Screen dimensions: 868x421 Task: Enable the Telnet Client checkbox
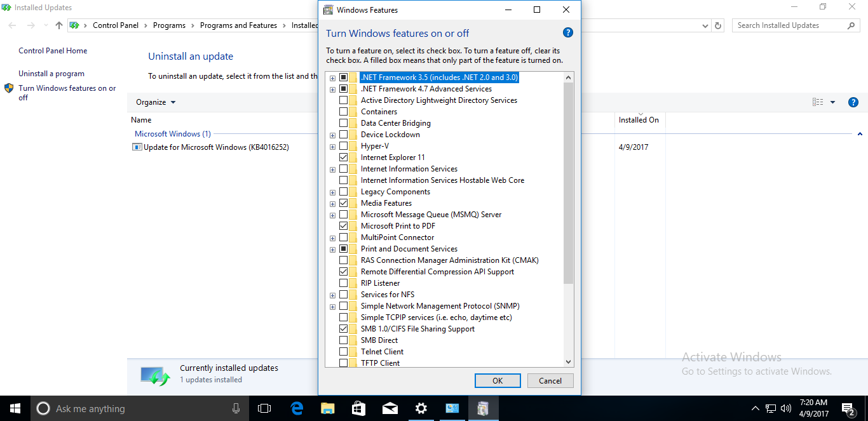(x=343, y=352)
